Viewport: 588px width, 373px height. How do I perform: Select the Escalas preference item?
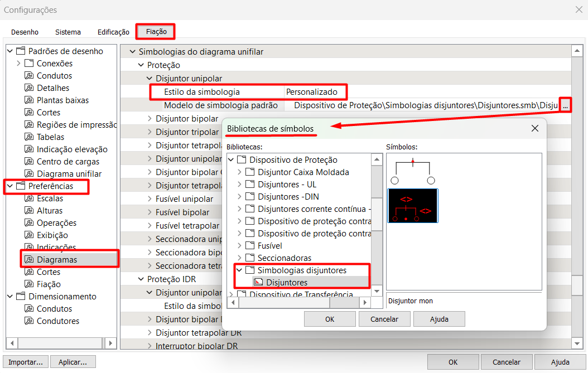[x=50, y=198]
